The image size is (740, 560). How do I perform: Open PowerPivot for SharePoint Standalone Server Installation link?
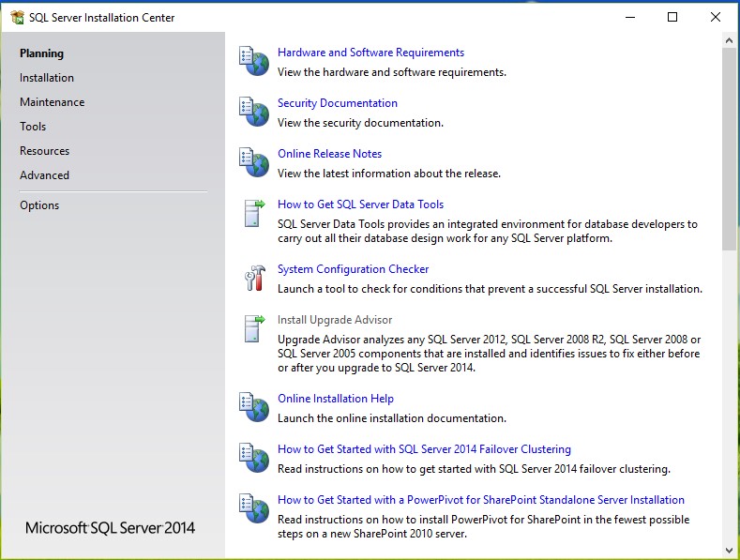(481, 500)
